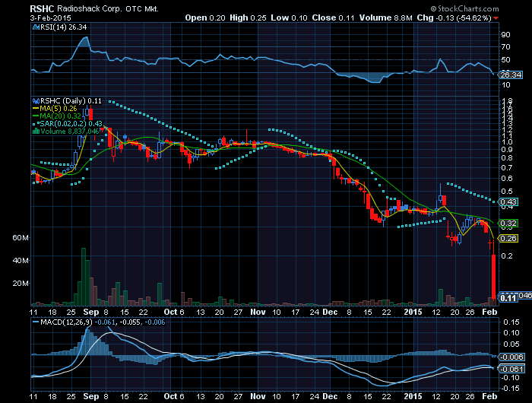The width and height of the screenshot is (532, 403).
Task: Click the RSI axis label 90
Action: [505, 35]
